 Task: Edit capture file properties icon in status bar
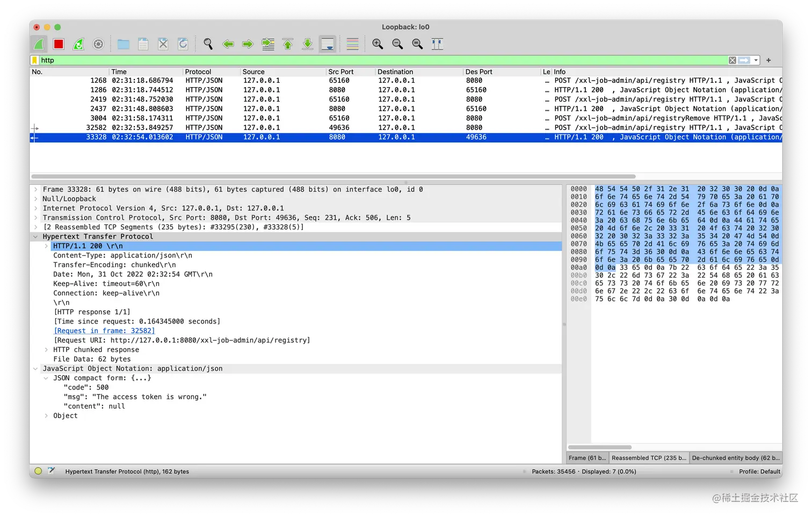[52, 471]
